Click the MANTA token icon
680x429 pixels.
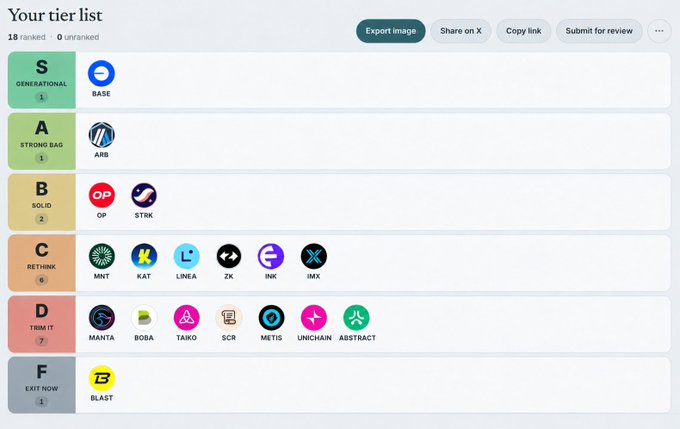101,318
